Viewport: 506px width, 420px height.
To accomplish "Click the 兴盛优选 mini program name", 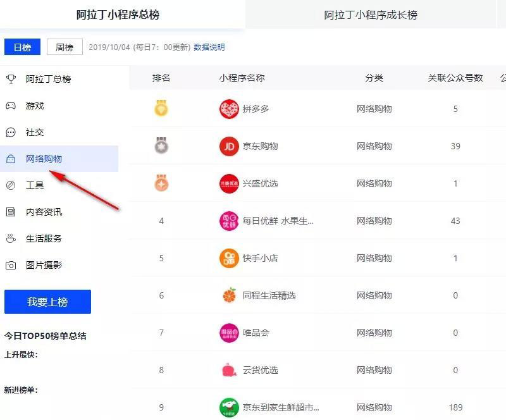I will tap(261, 183).
